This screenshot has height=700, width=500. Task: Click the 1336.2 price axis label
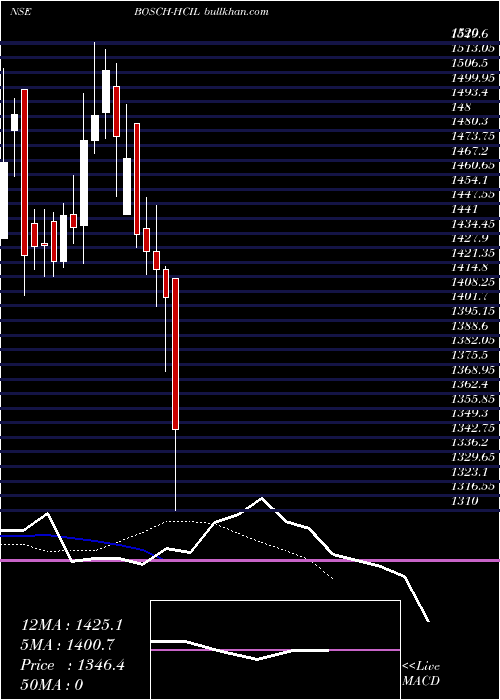click(469, 442)
